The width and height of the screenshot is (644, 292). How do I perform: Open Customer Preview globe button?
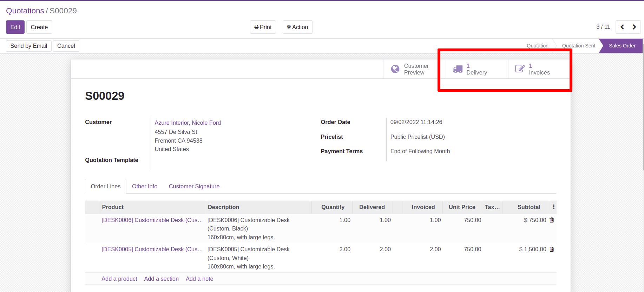(x=414, y=69)
